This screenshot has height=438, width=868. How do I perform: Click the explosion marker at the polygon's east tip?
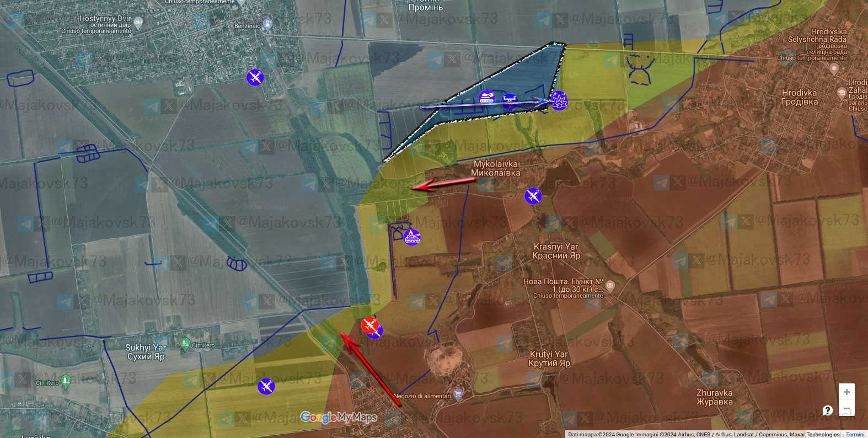[x=558, y=100]
